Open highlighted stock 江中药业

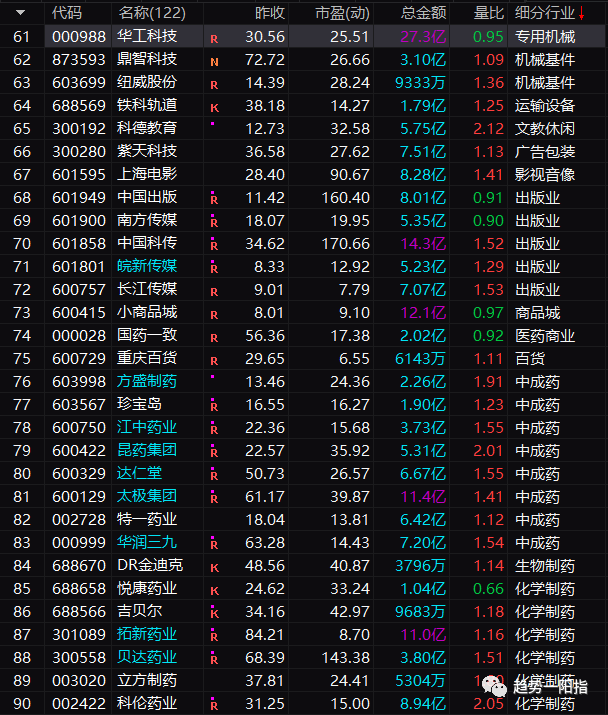point(147,427)
